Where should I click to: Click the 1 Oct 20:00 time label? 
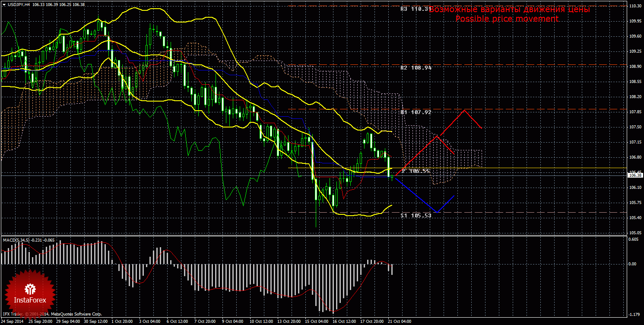point(123,322)
